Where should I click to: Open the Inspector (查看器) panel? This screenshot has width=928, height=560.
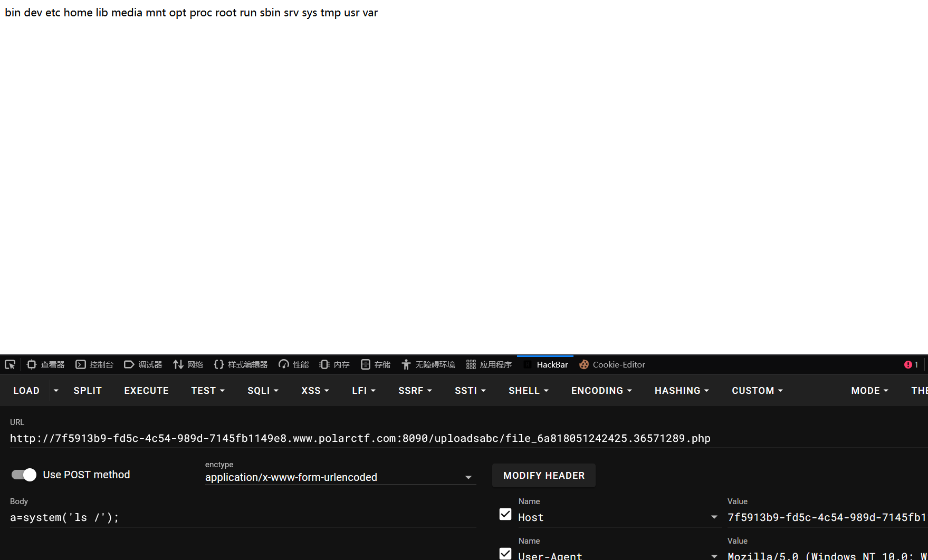[x=46, y=364]
